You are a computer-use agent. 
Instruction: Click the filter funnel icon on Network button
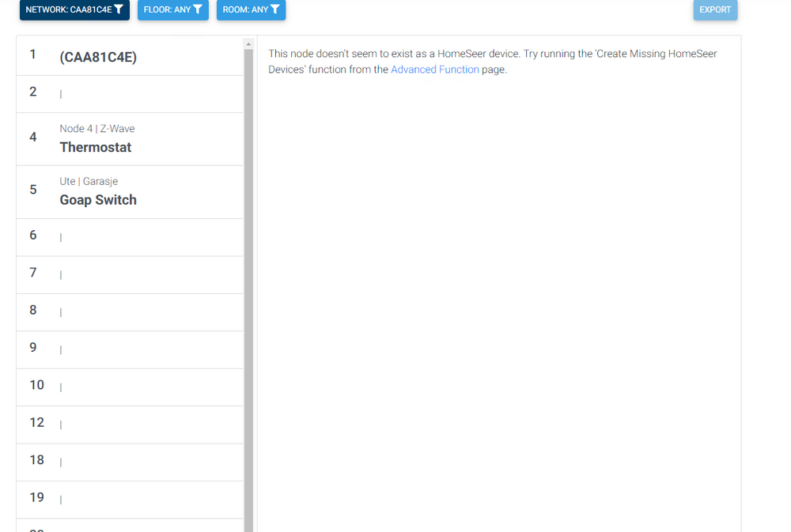point(119,9)
